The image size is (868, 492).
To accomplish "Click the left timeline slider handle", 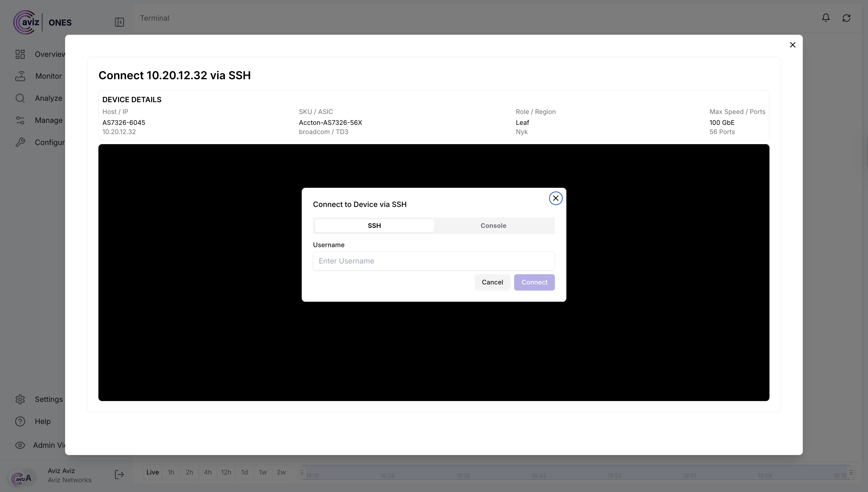I will click(x=302, y=472).
